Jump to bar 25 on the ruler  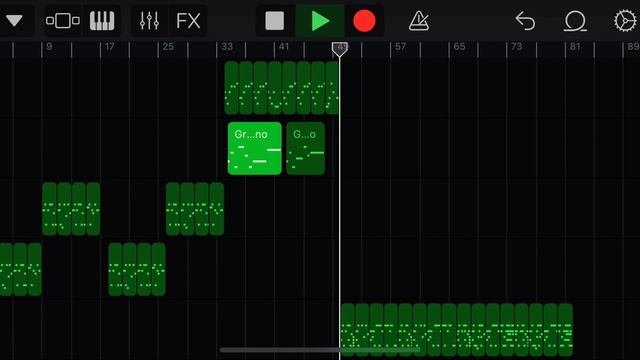(168, 47)
